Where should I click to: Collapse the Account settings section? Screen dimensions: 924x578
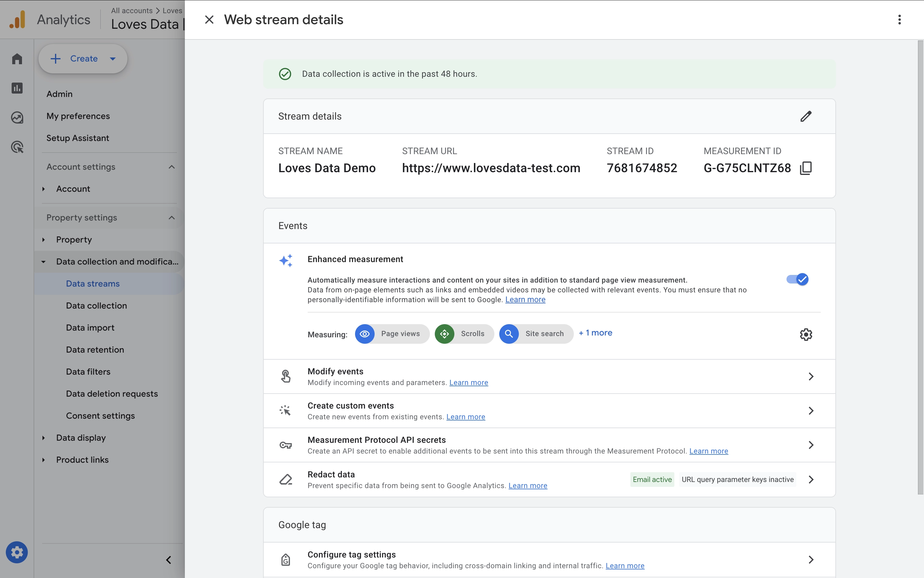click(171, 167)
